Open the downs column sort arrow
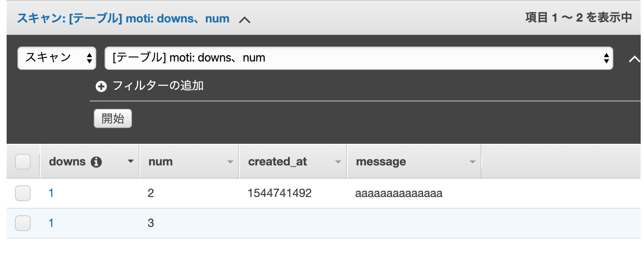Viewport: 644px width, 261px height. pos(131,162)
